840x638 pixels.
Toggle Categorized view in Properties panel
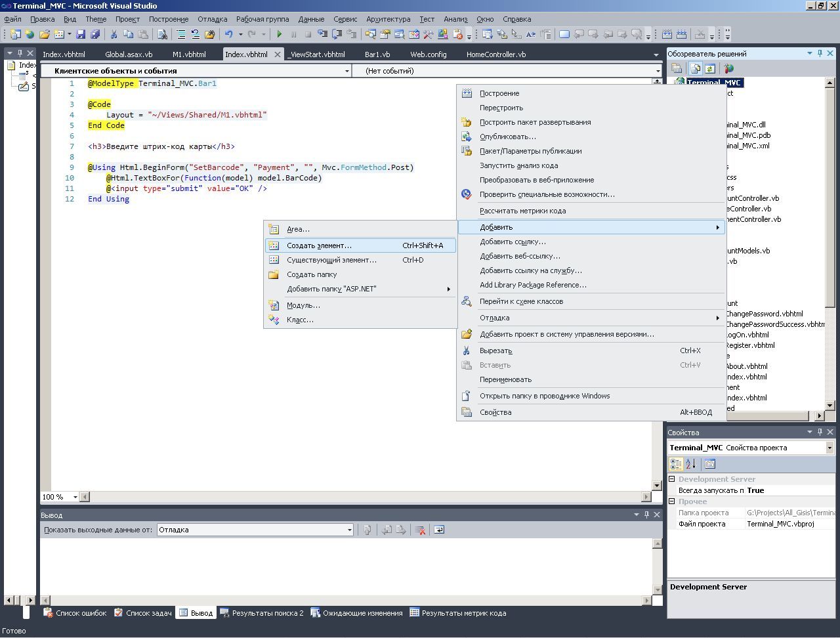pos(676,464)
